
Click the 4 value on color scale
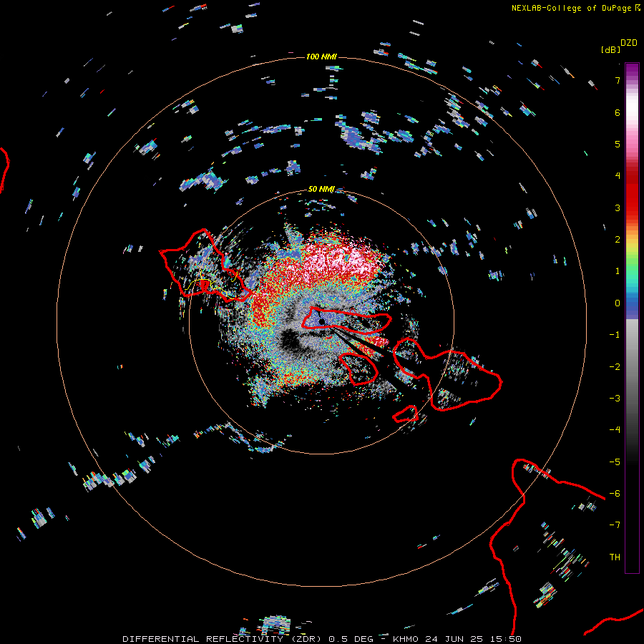(618, 176)
